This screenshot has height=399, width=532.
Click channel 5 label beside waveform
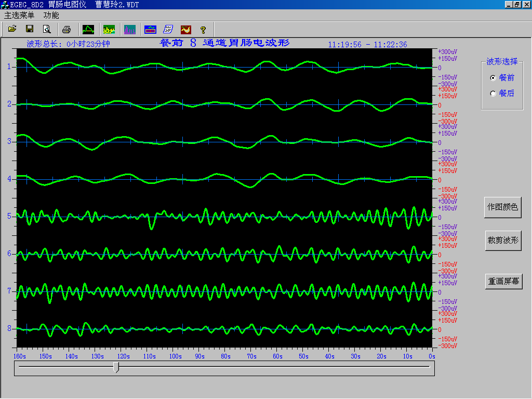pos(9,216)
